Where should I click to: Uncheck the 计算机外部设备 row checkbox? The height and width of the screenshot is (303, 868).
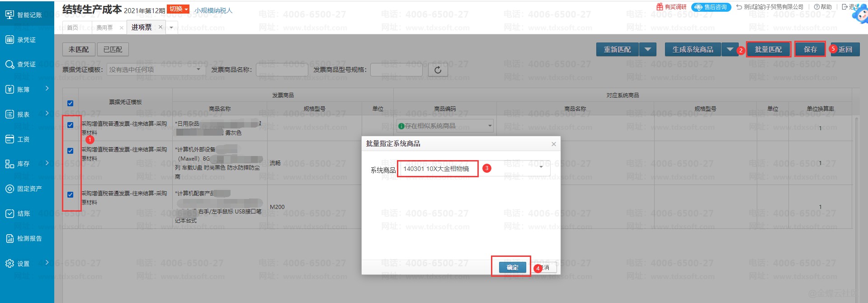click(70, 151)
